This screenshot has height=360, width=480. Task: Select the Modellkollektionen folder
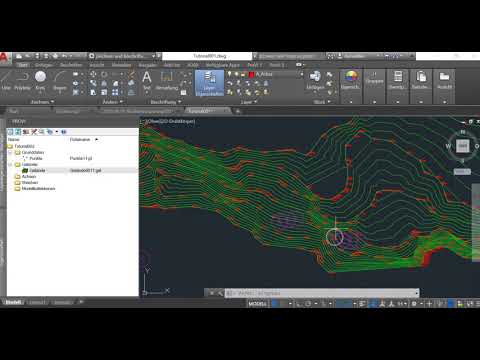[38, 188]
